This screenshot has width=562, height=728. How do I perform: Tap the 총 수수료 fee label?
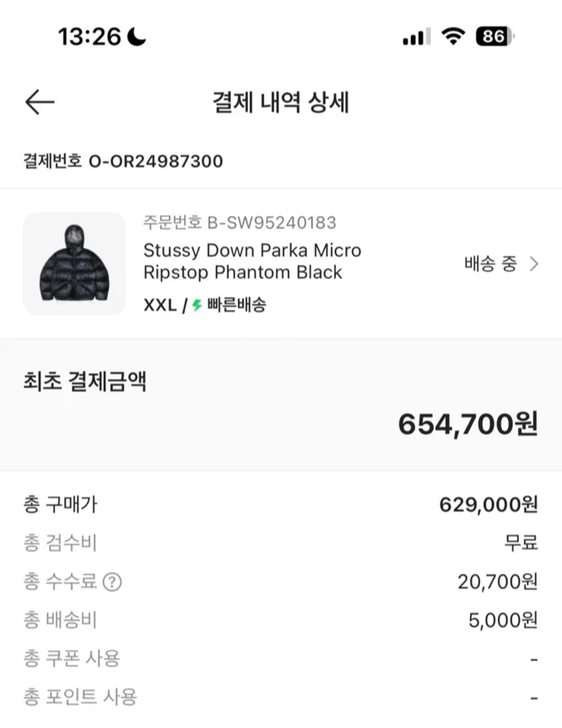[60, 581]
